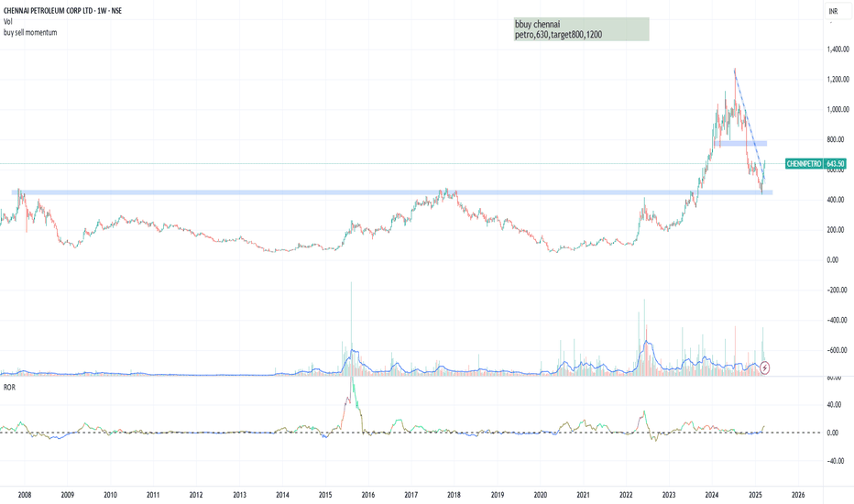Click the -600.00 price axis label
This screenshot has width=854, height=504.
836,350
